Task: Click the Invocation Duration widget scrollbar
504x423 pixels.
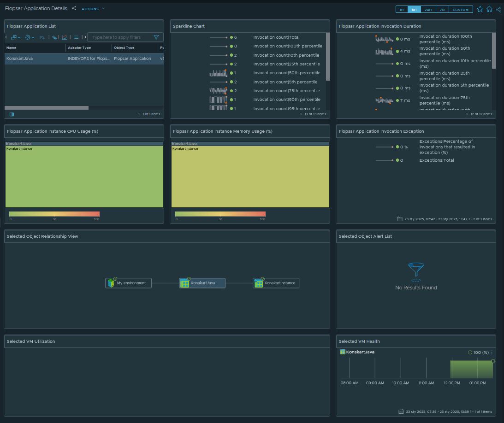Action: point(493,51)
